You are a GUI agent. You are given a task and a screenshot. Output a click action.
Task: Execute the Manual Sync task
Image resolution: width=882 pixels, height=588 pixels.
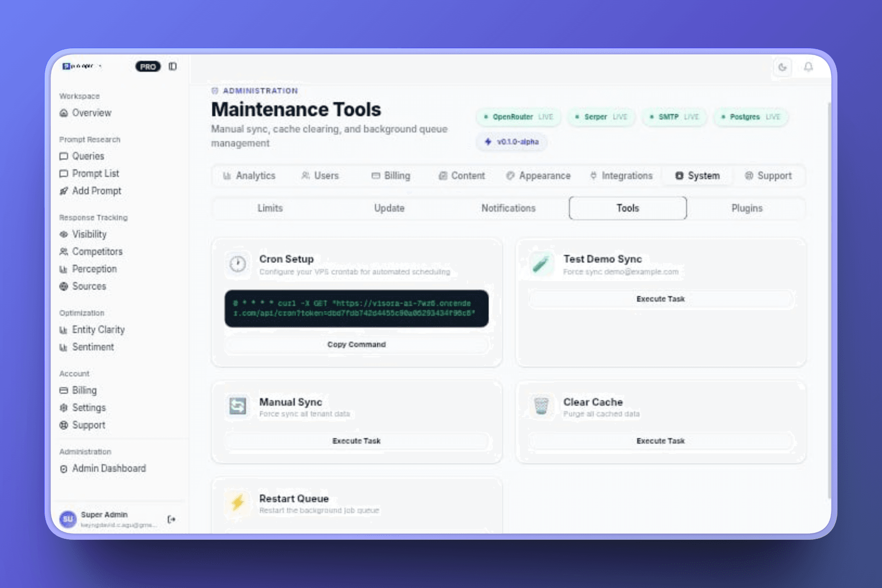356,441
